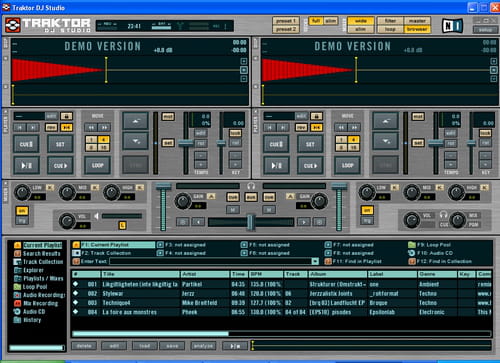The width and height of the screenshot is (500, 363).
Task: Click the crossfader handle
Action: [251, 222]
